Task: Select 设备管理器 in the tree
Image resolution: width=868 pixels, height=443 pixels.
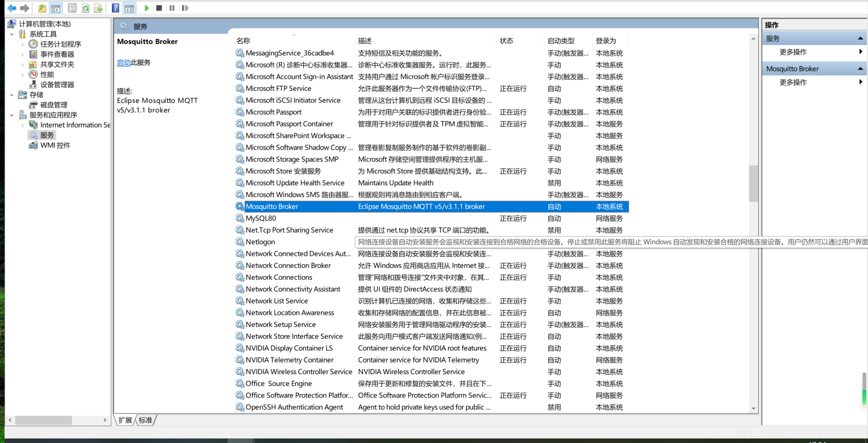Action: click(x=57, y=85)
